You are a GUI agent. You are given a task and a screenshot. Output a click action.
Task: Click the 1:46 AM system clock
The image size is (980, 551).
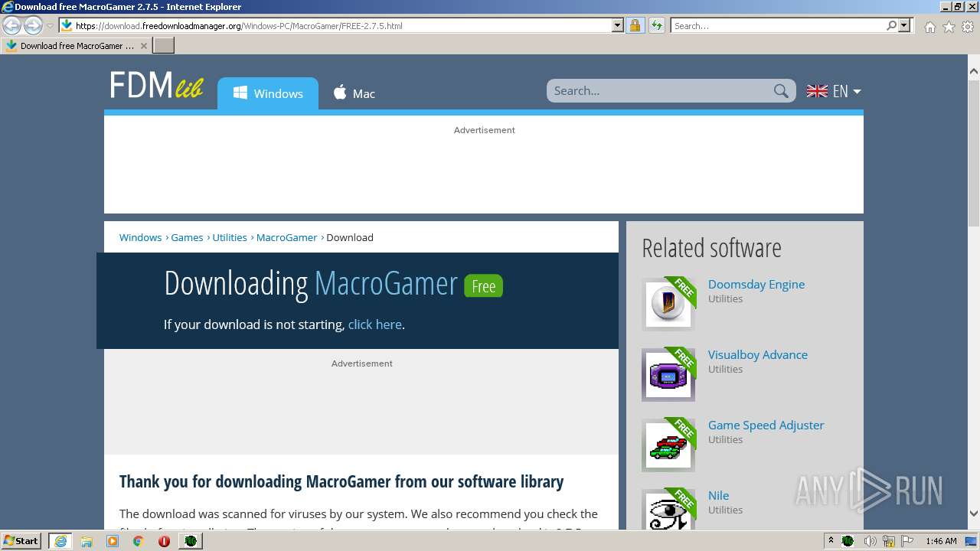click(x=941, y=541)
